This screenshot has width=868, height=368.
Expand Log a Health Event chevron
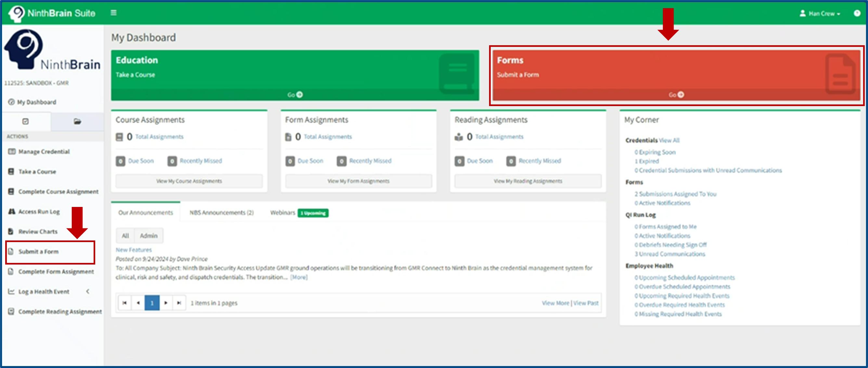(x=88, y=292)
